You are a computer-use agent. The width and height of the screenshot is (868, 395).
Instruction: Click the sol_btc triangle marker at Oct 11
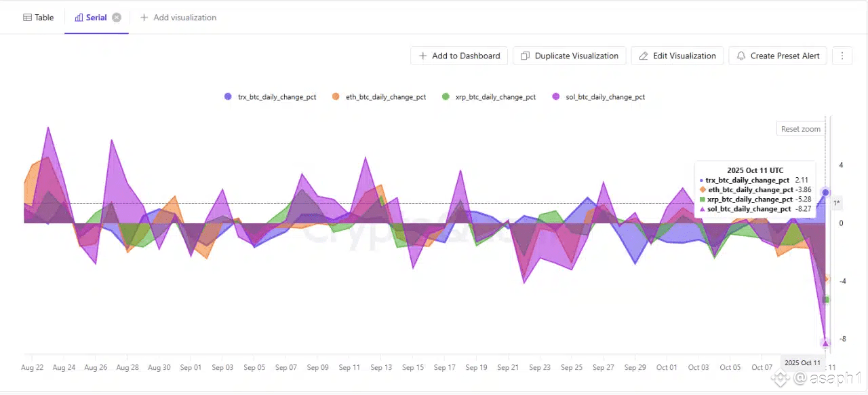(825, 343)
